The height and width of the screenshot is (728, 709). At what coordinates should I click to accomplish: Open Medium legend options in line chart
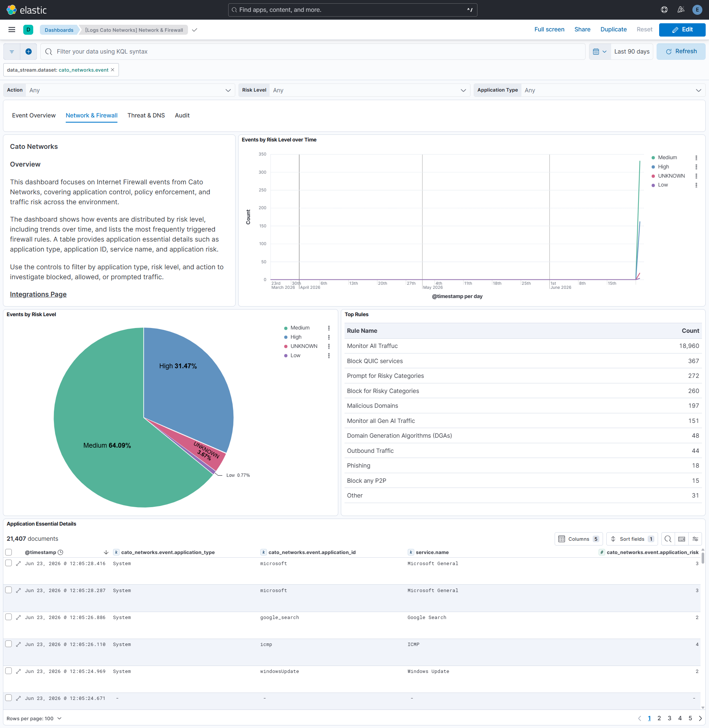pyautogui.click(x=696, y=158)
